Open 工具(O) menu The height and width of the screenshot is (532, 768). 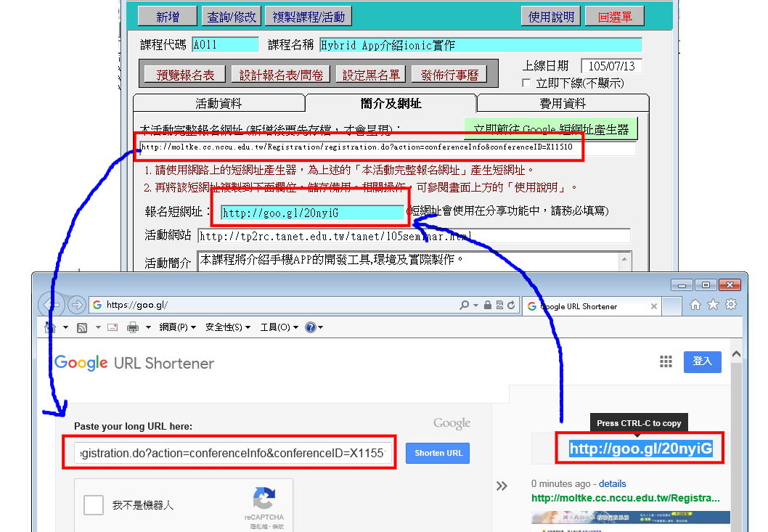click(x=279, y=327)
